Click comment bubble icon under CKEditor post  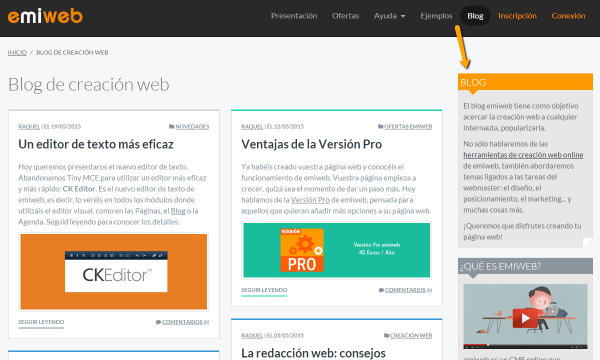coord(158,322)
